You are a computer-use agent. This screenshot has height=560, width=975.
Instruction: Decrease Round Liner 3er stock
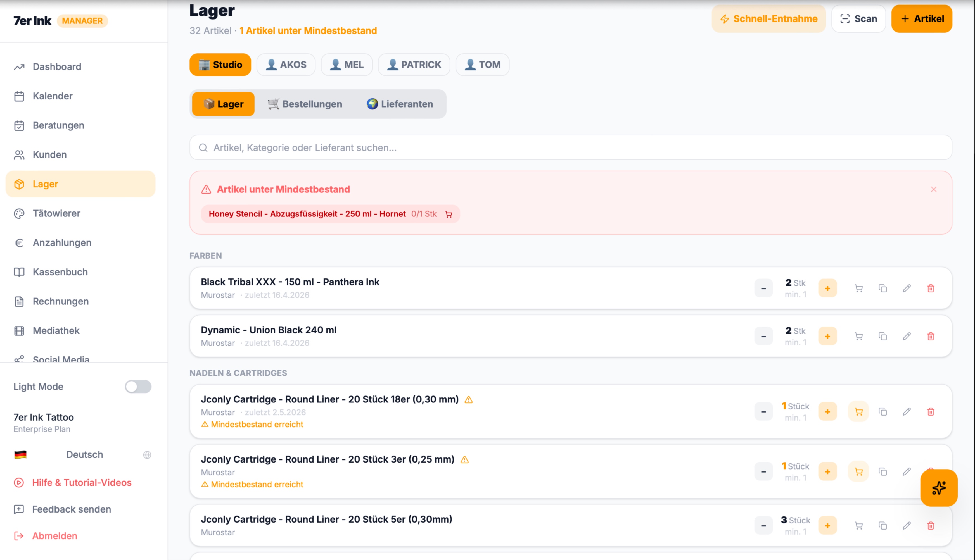[763, 472]
